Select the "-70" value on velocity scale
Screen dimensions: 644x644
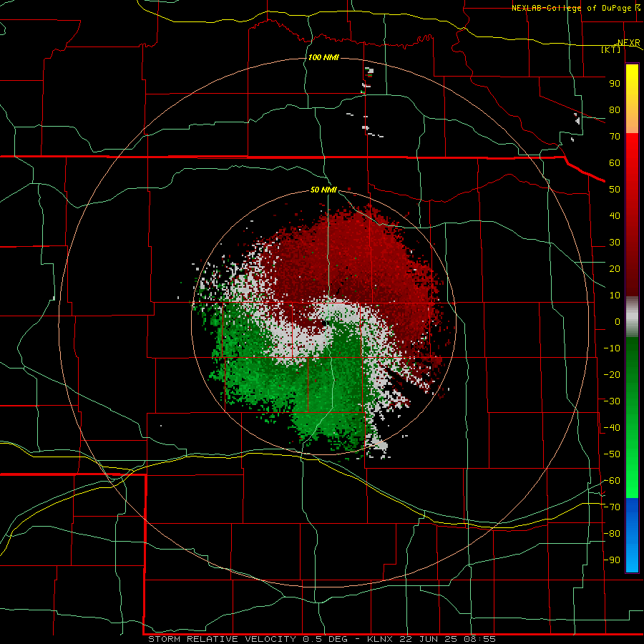tap(612, 507)
